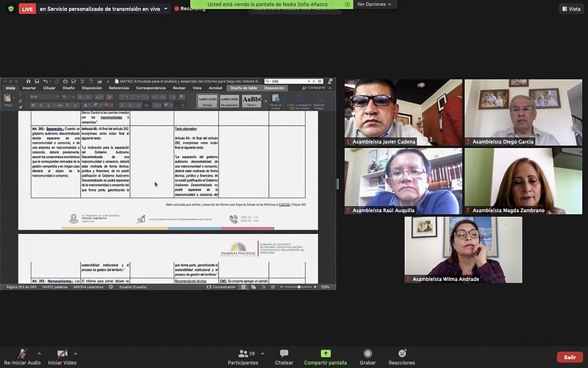This screenshot has height=368, width=588.
Task: Open the Revisar ribbon tab
Action: (179, 88)
